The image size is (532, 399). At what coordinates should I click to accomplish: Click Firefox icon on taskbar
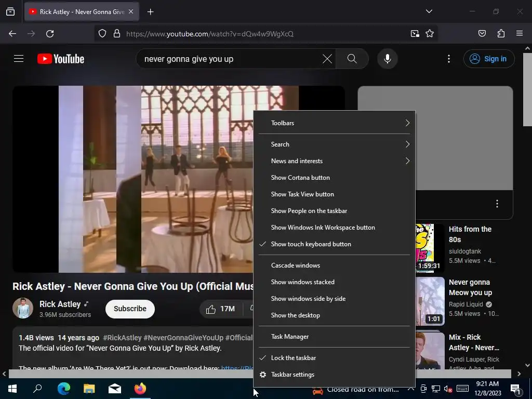pos(140,389)
